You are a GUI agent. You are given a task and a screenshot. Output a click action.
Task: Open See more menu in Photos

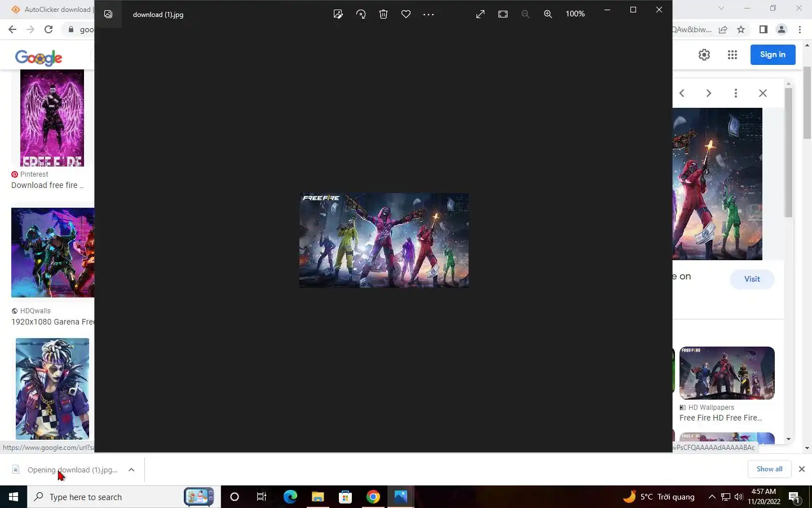pos(429,14)
